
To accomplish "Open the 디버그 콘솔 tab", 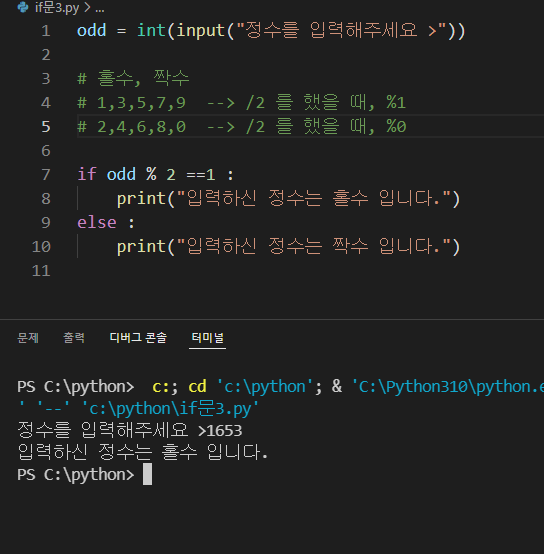I will (138, 338).
